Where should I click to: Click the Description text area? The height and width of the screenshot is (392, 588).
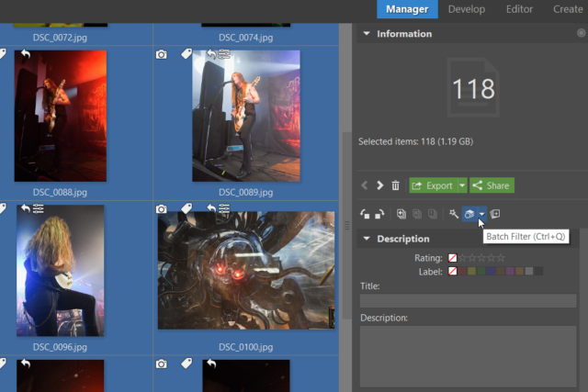coord(468,356)
